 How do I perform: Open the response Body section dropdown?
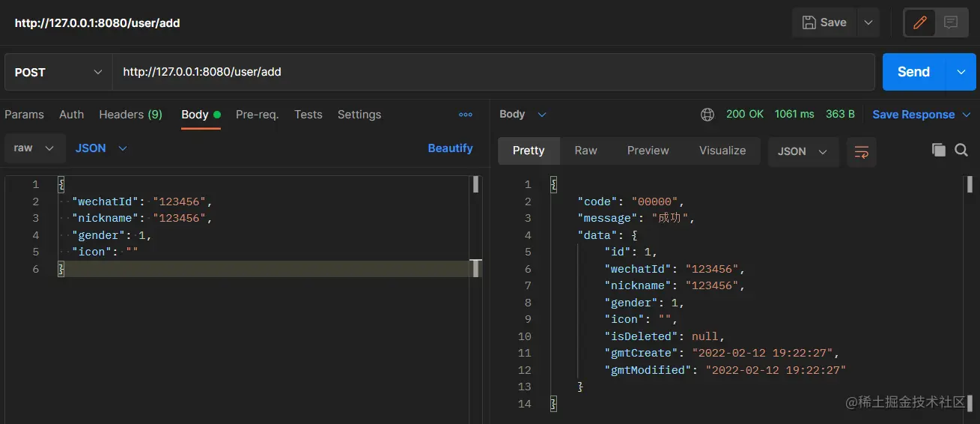523,115
